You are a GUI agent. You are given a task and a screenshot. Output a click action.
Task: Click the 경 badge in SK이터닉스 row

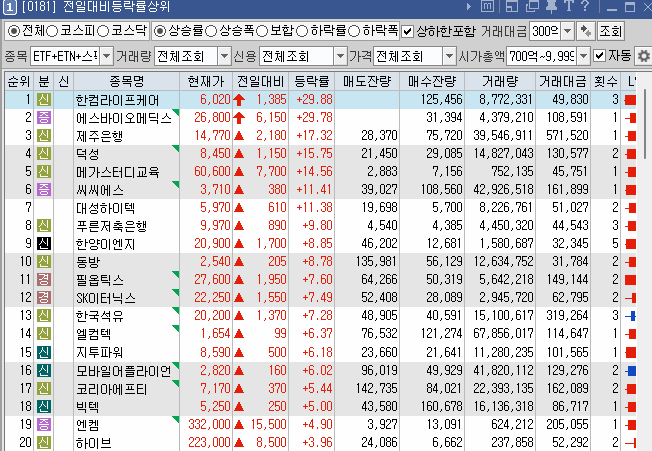[44, 298]
